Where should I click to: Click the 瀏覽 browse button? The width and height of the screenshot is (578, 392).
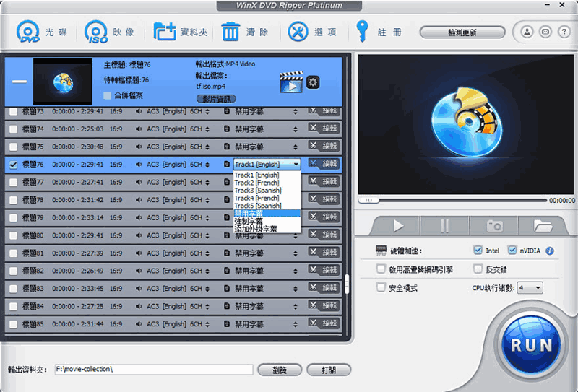coord(280,370)
